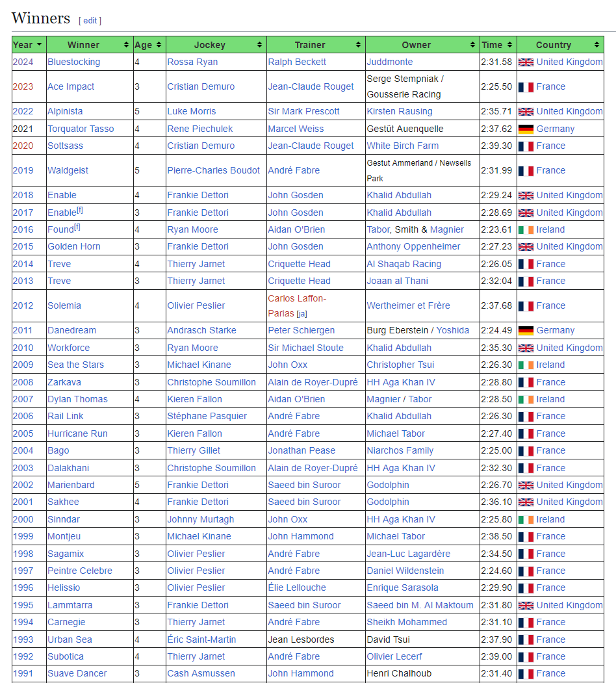Open the 2016 year link
Screen dimensions: 616x683
pyautogui.click(x=23, y=229)
